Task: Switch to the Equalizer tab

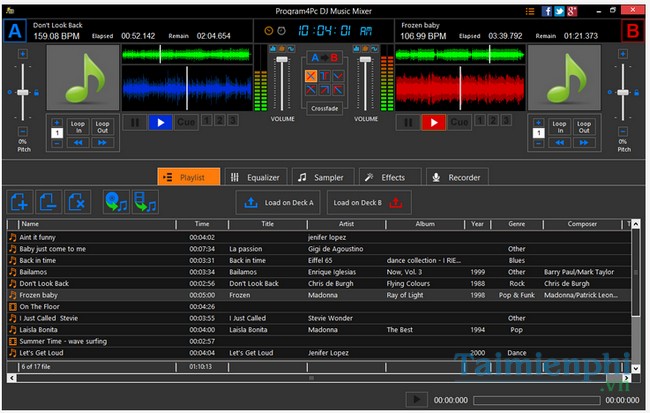Action: coord(256,177)
